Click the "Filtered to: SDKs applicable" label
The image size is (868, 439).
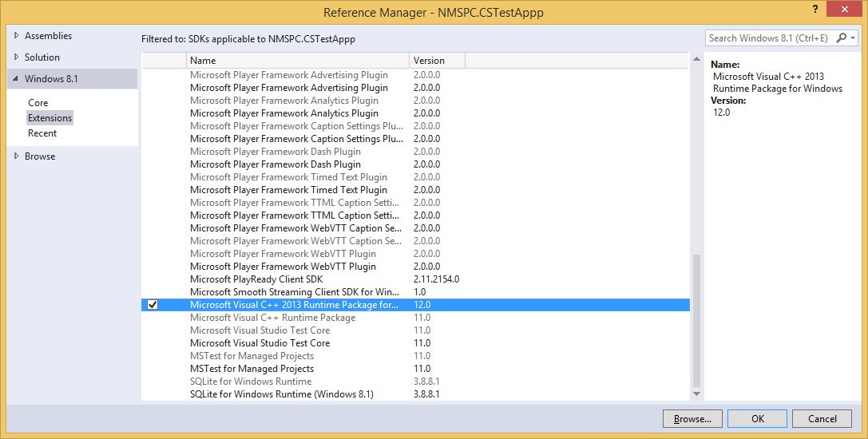[248, 39]
